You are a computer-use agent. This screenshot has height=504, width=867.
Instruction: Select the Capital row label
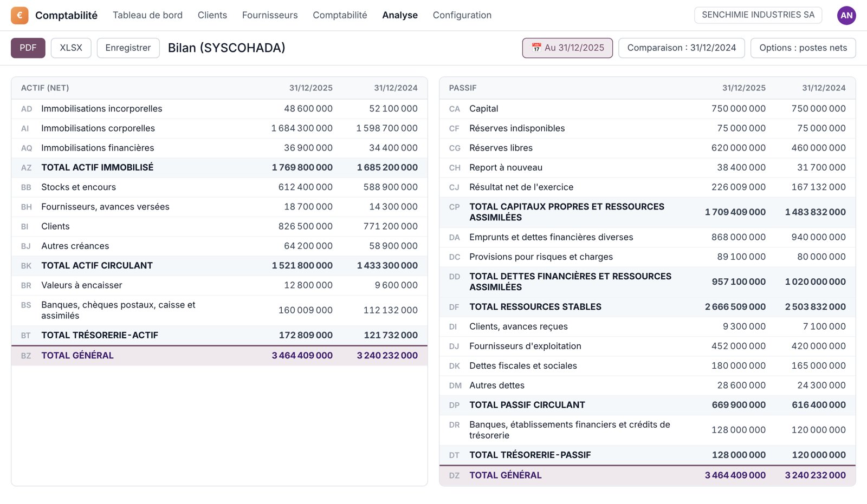tap(484, 109)
